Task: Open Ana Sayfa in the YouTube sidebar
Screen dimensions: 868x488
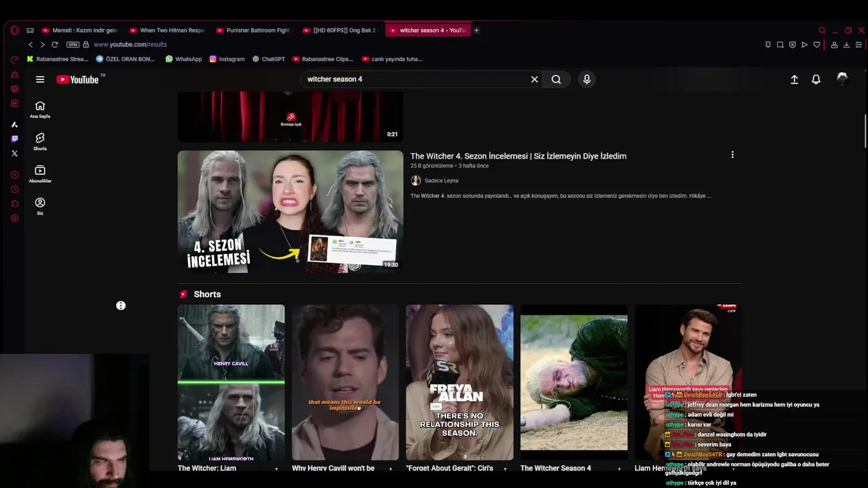Action: pos(40,109)
